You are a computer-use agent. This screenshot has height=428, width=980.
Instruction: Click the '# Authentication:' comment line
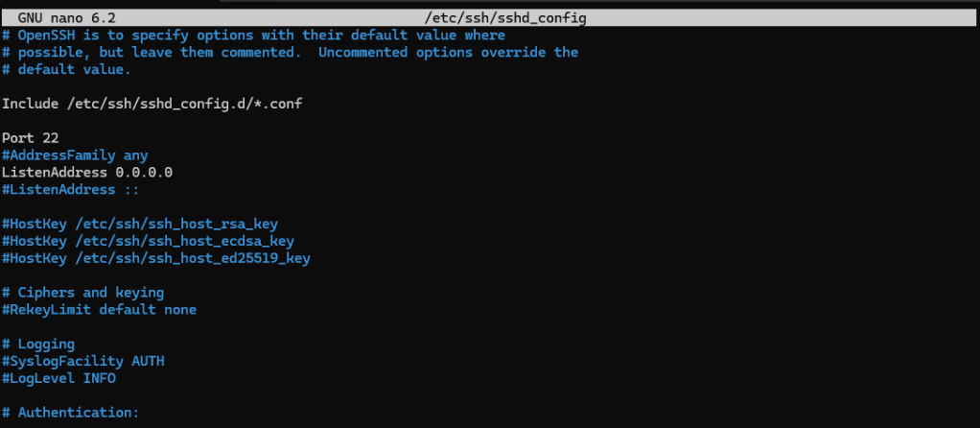point(71,413)
